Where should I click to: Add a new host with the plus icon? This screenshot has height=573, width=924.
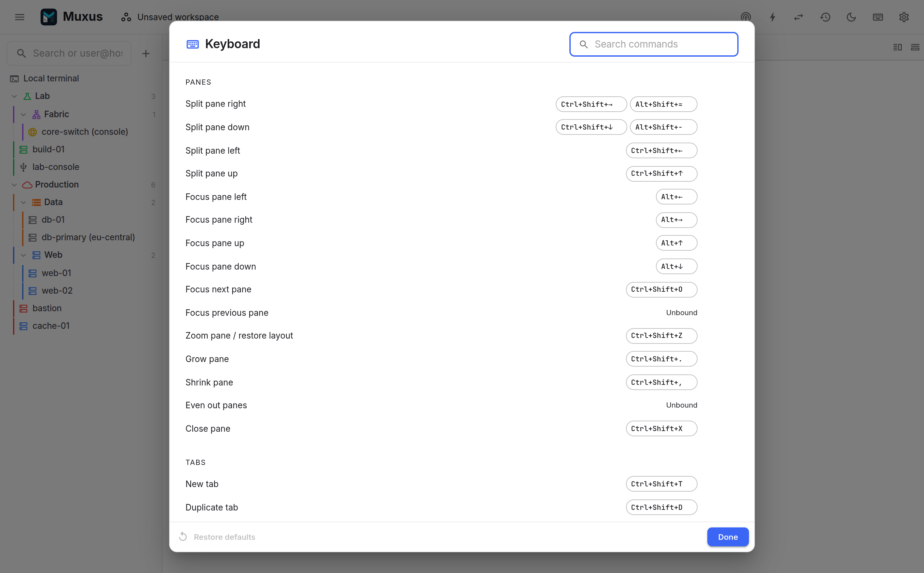146,53
